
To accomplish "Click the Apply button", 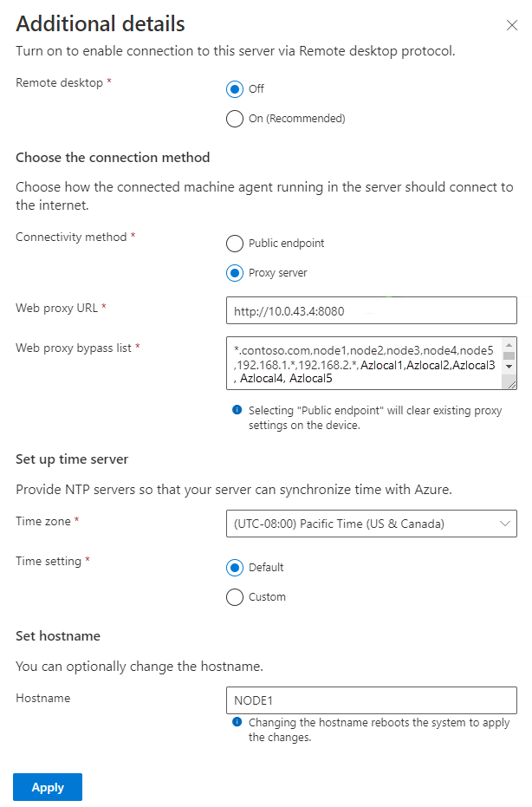I will [48, 787].
